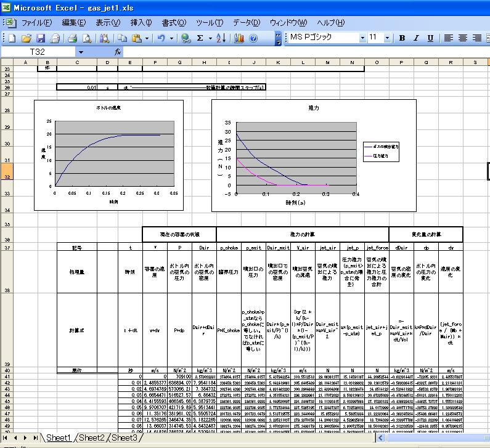
Task: Click the jet_force header cell
Action: (377, 248)
